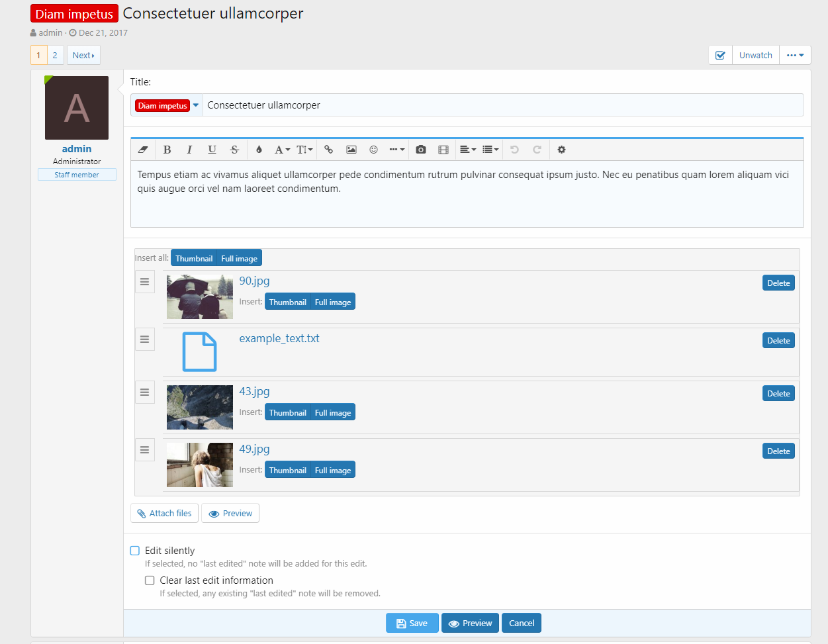Click the 43.jpg attachment thumbnail

click(200, 408)
